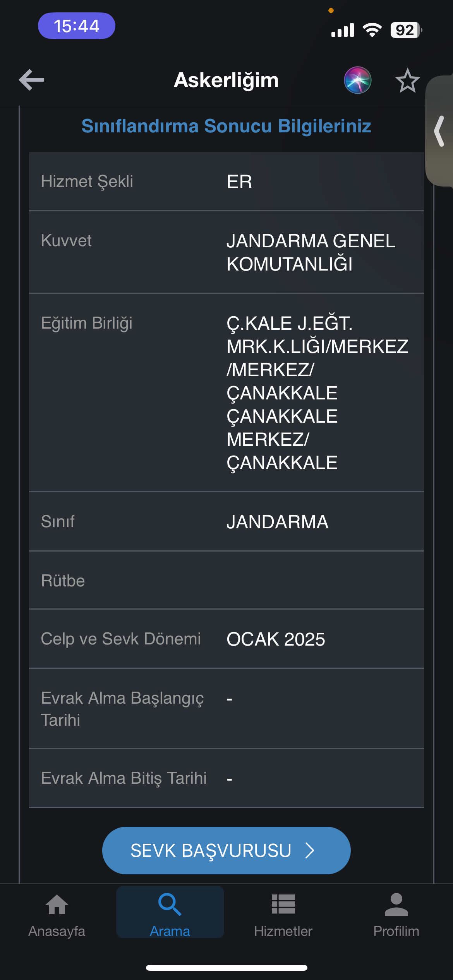453x980 pixels.
Task: Go to the Profilim person icon
Action: [x=396, y=905]
